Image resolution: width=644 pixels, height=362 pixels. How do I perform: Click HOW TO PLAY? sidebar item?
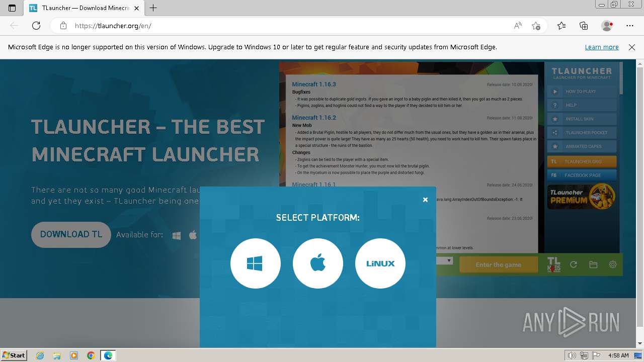tap(582, 92)
